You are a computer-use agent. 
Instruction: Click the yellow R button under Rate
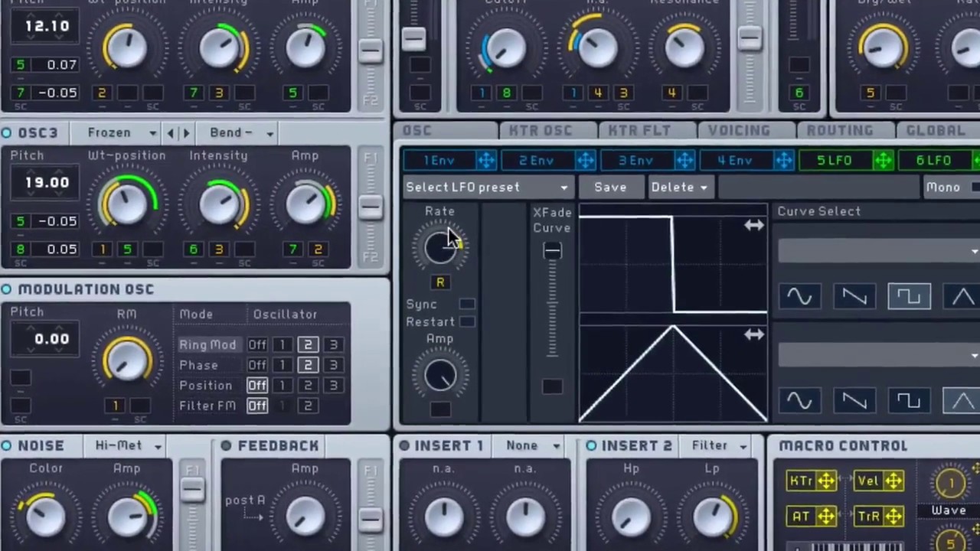click(x=440, y=282)
